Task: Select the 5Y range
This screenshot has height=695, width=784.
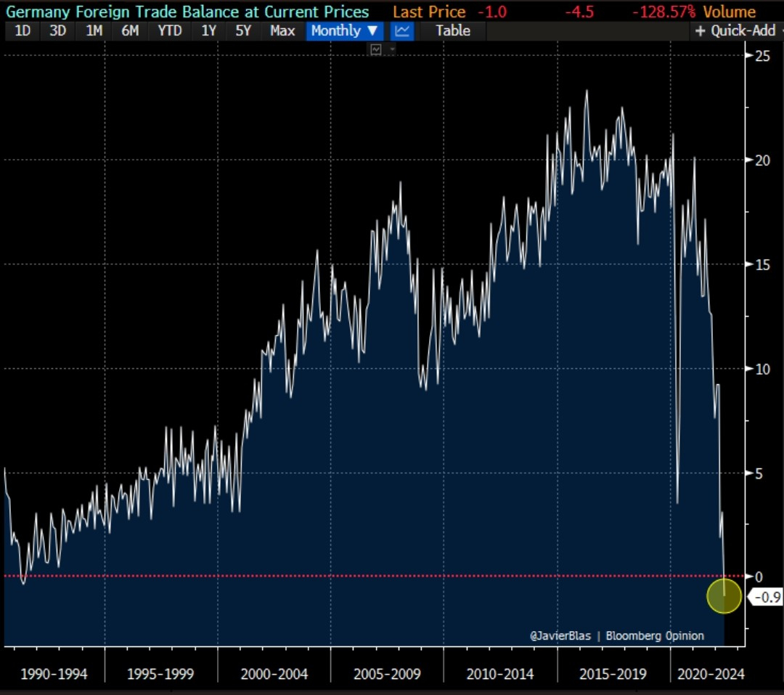Action: [x=243, y=31]
